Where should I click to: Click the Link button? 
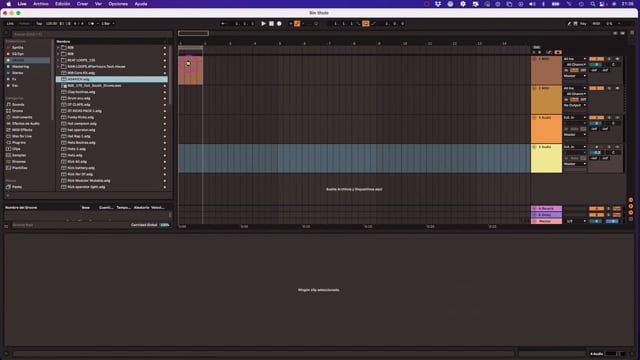tap(10, 24)
